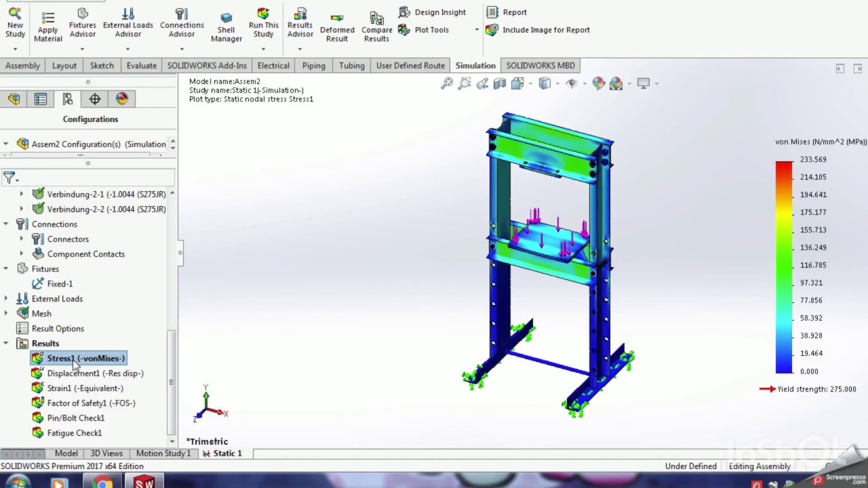
Task: Open the Connections Advisor
Action: (x=182, y=24)
